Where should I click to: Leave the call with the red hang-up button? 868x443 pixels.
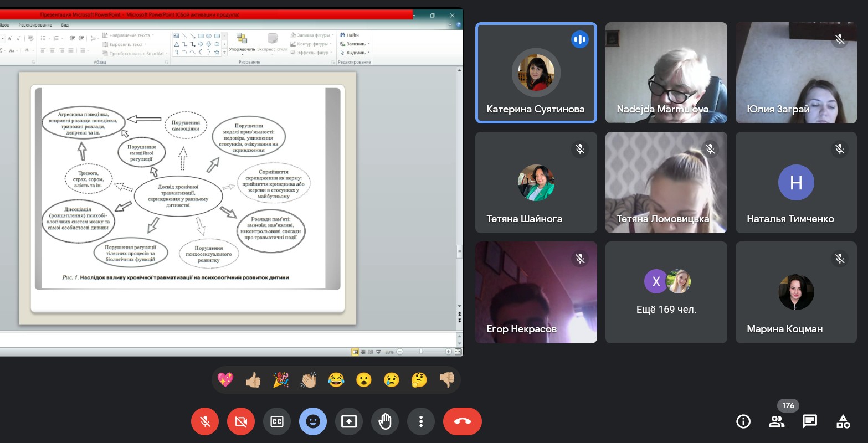click(462, 422)
